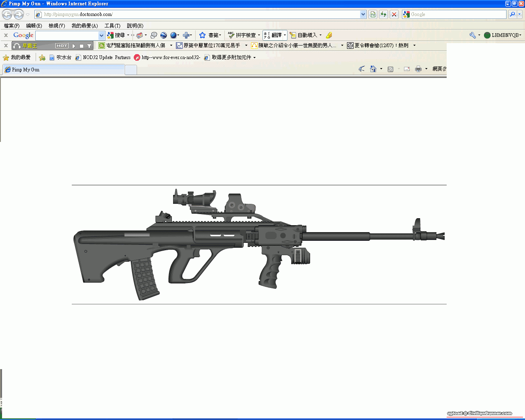Click the Refresh page icon
525x420 pixels.
pyautogui.click(x=383, y=14)
